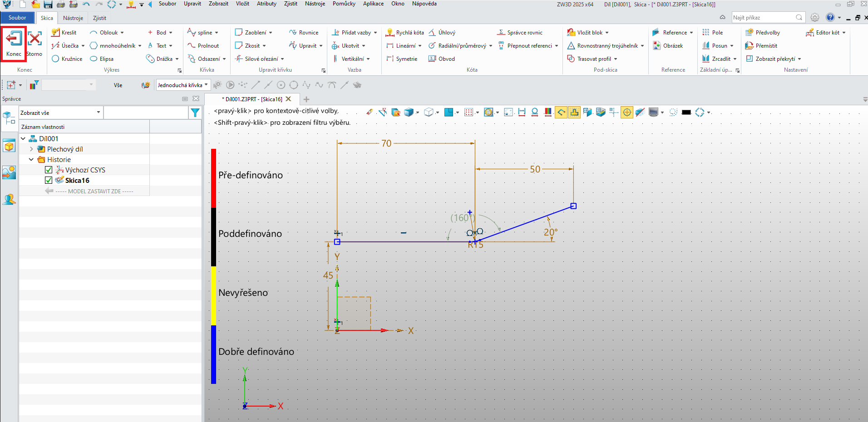Cancel the sketch with Storno

tap(35, 43)
